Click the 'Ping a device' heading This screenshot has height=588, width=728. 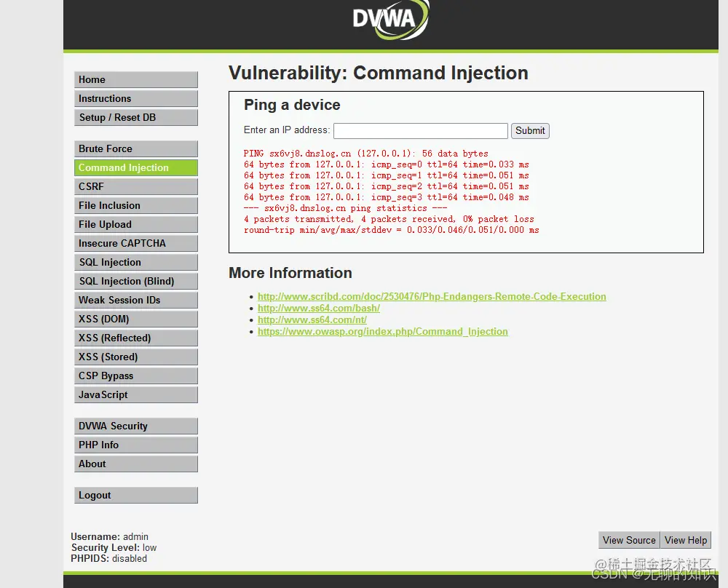(x=292, y=105)
